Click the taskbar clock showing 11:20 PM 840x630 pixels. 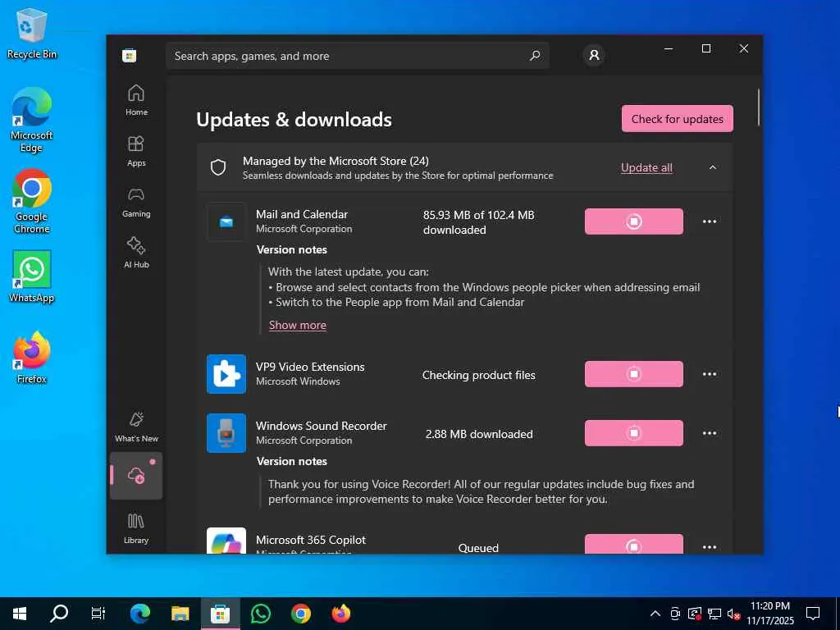pyautogui.click(x=769, y=614)
